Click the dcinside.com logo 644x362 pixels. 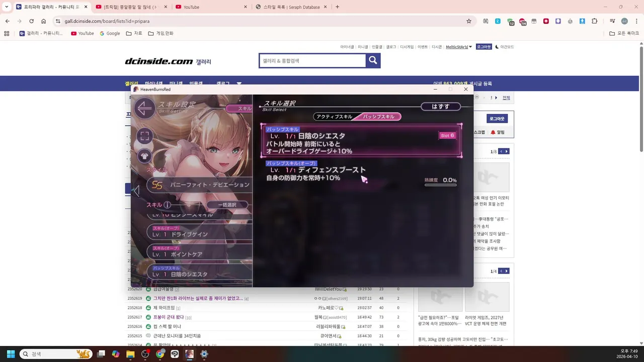click(x=159, y=61)
